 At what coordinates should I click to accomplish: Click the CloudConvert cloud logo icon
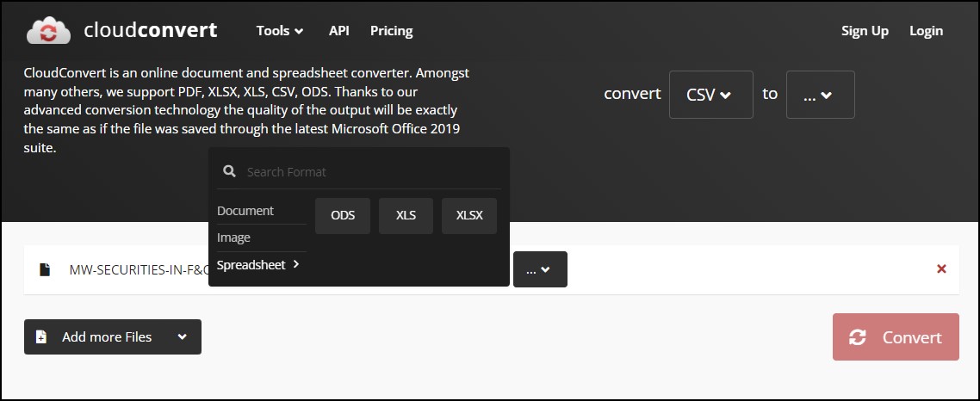click(x=49, y=30)
